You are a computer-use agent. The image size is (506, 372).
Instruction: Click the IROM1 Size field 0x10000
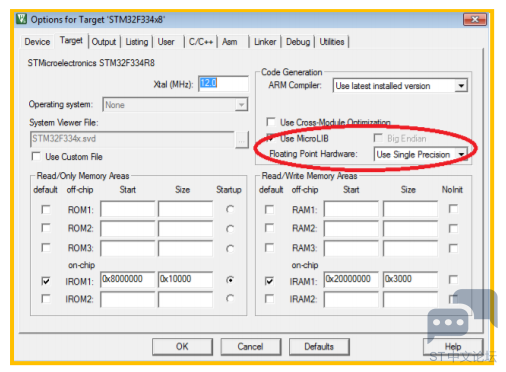(185, 279)
